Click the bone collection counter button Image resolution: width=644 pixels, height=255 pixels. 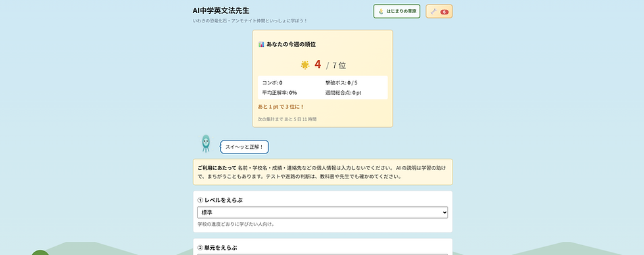tap(439, 11)
